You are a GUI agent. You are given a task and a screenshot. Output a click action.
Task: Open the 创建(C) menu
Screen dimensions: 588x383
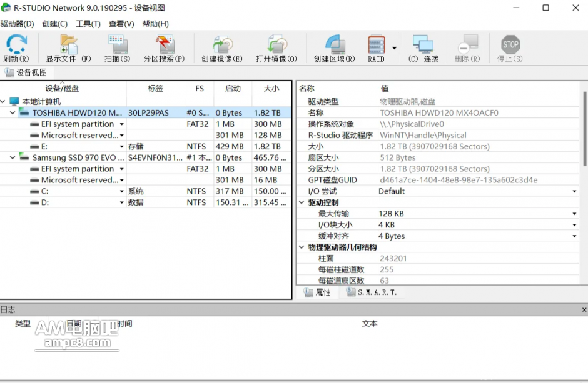coord(55,24)
